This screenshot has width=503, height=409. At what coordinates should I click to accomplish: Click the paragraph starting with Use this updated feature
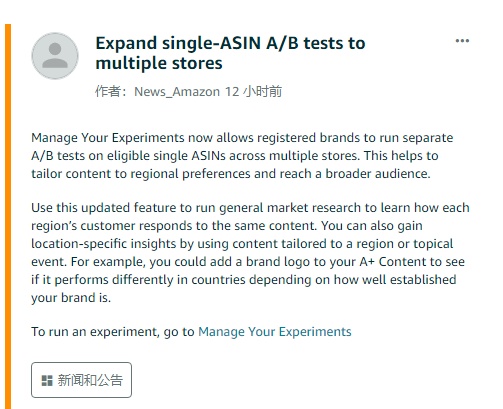pos(250,253)
